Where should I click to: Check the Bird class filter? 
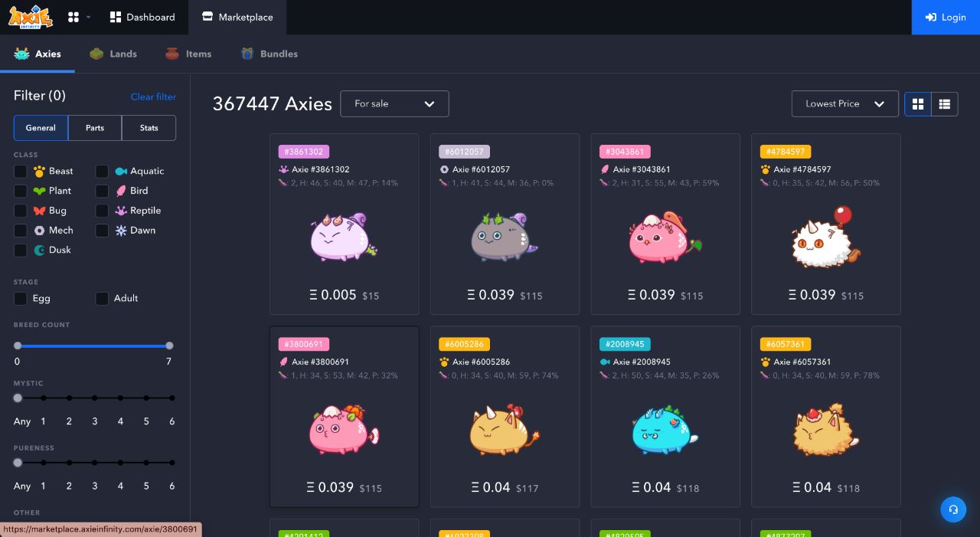point(102,191)
